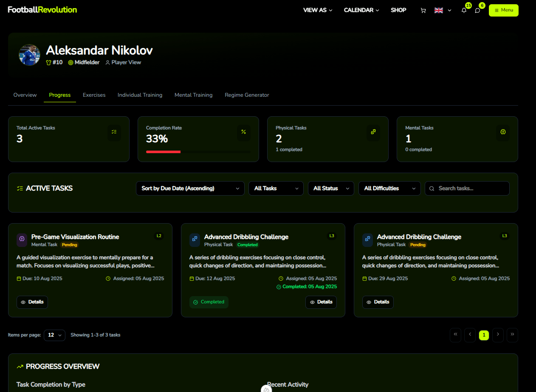The width and height of the screenshot is (536, 392).
Task: Click the Pending badge on the Mental Task card
Action: click(x=70, y=245)
